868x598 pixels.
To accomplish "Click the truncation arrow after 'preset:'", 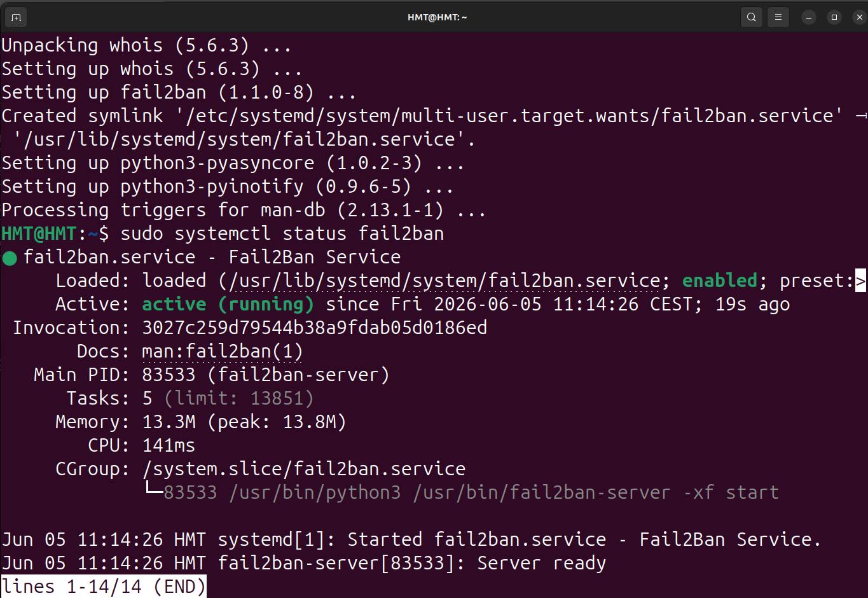I will [x=860, y=281].
